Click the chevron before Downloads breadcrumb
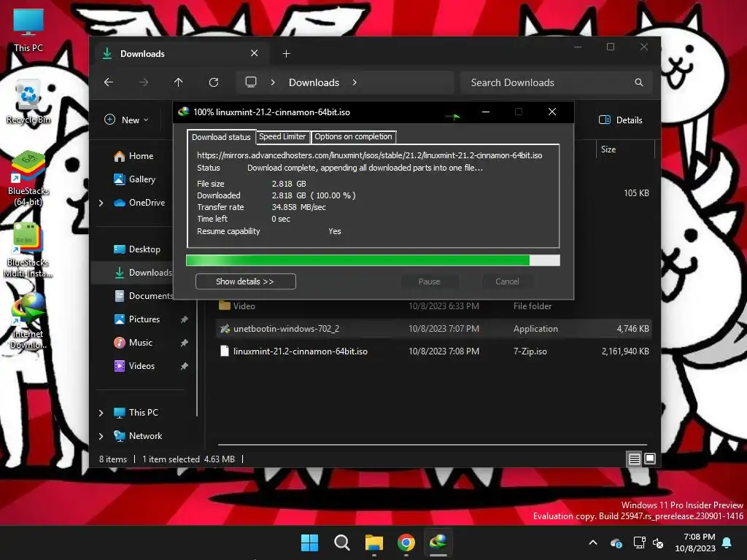The image size is (747, 560). pos(273,82)
